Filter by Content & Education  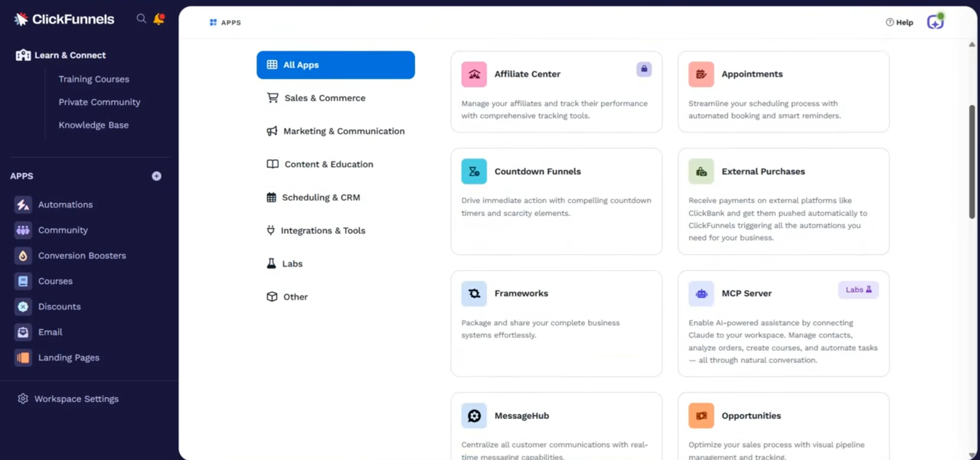pyautogui.click(x=336, y=164)
